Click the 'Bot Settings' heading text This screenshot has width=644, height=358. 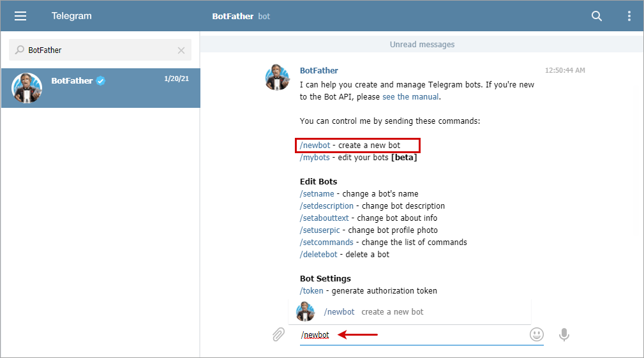point(326,278)
